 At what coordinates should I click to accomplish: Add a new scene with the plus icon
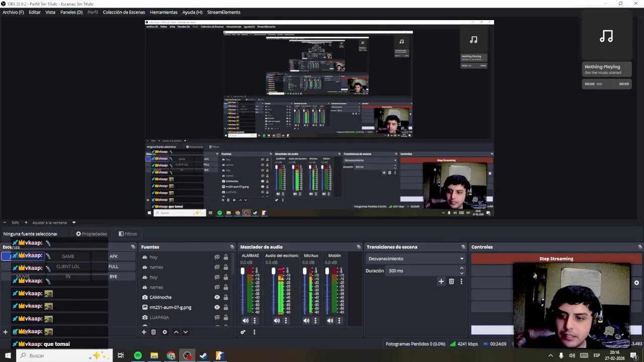5,332
